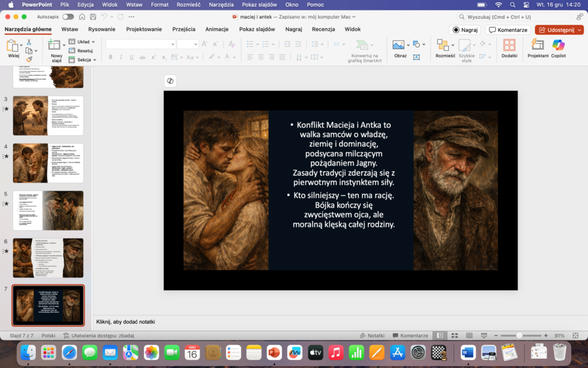588x368 pixels.
Task: Click the zoom slider in status bar
Action: tap(519, 335)
